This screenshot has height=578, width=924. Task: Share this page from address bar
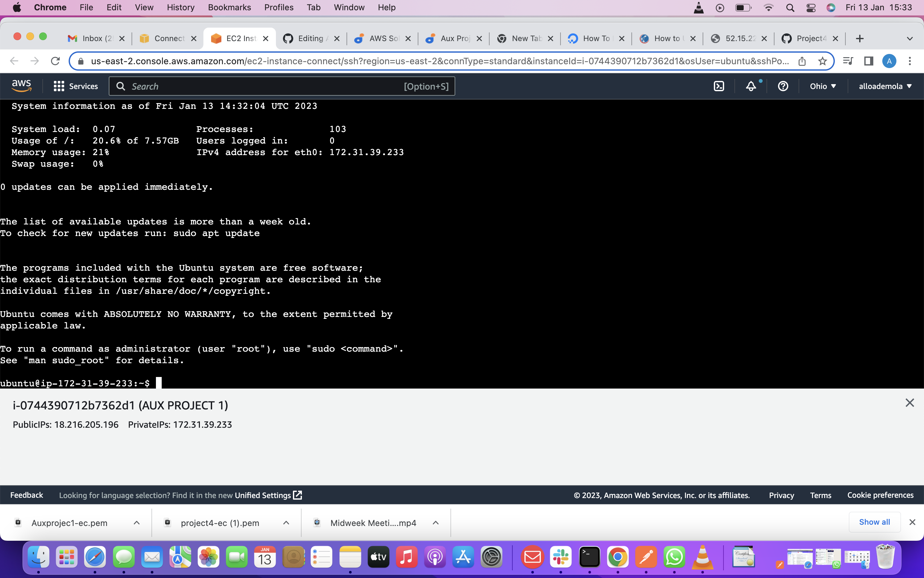(x=802, y=61)
